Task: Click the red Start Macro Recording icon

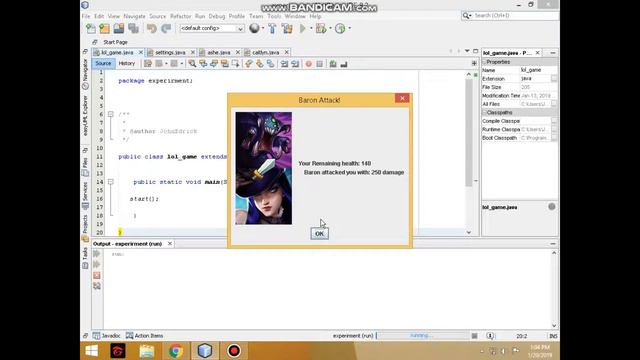Action: coord(309,64)
